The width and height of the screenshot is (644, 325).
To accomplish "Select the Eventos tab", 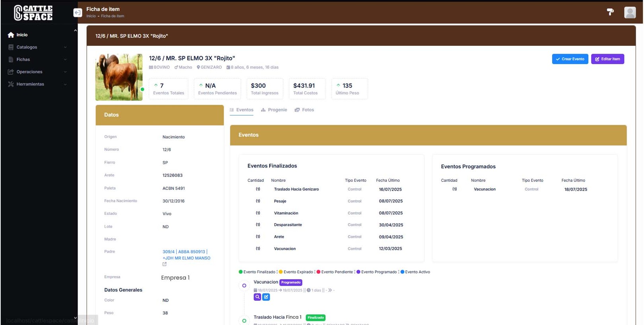I will pos(241,110).
